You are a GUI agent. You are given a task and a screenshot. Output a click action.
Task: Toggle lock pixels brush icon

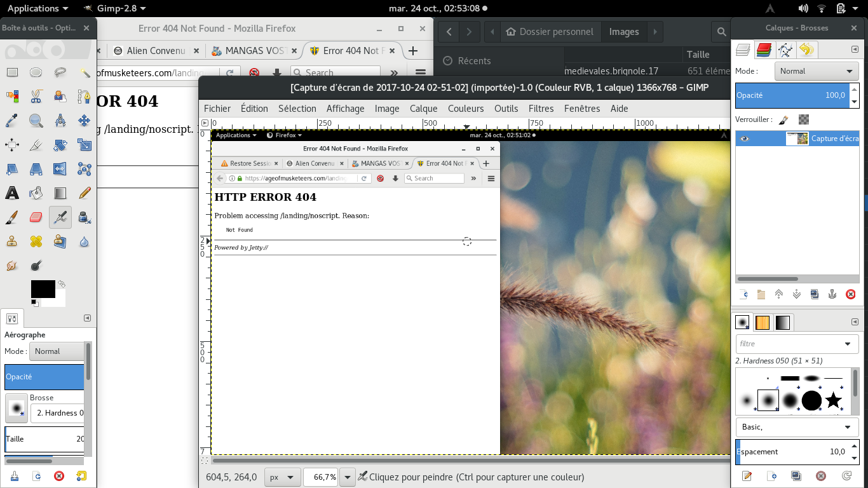784,119
